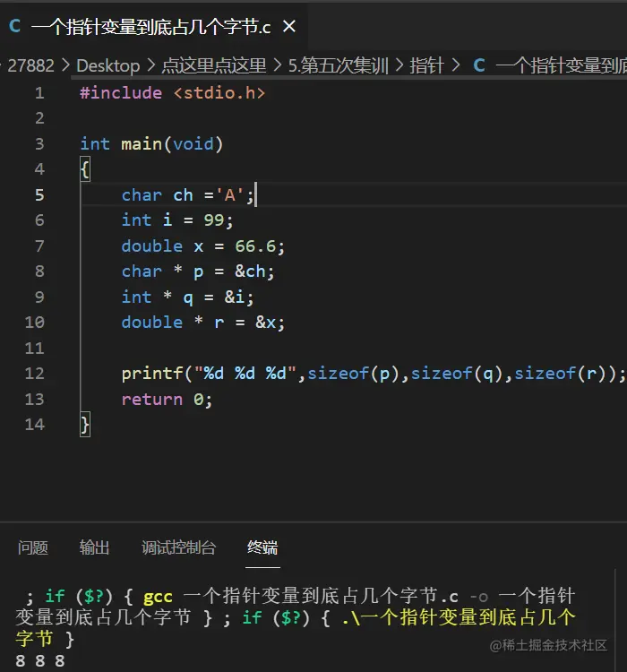Click the gcc command in the terminal
Screen dimensions: 627x672
point(158,596)
